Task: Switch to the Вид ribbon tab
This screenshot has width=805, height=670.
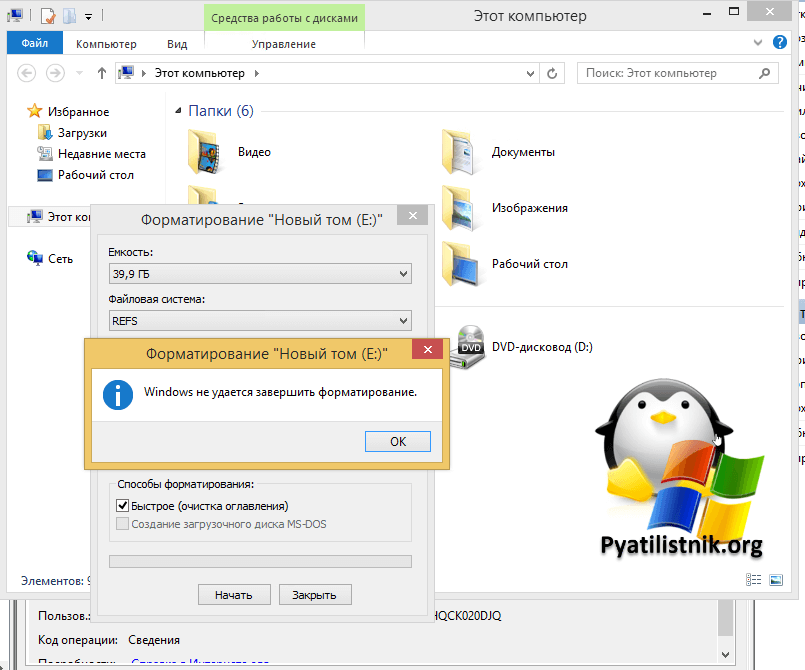Action: [x=177, y=44]
